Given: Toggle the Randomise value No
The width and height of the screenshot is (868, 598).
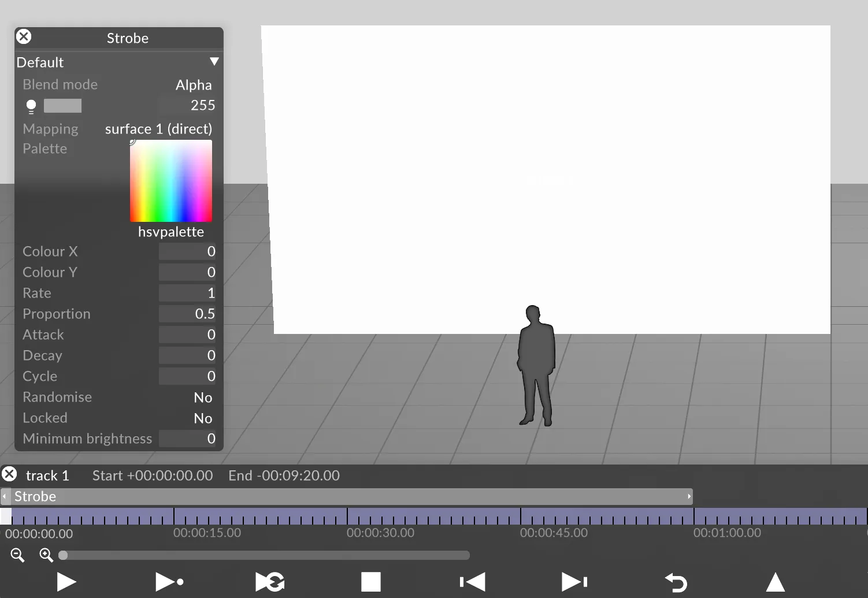Looking at the screenshot, I should click(203, 398).
